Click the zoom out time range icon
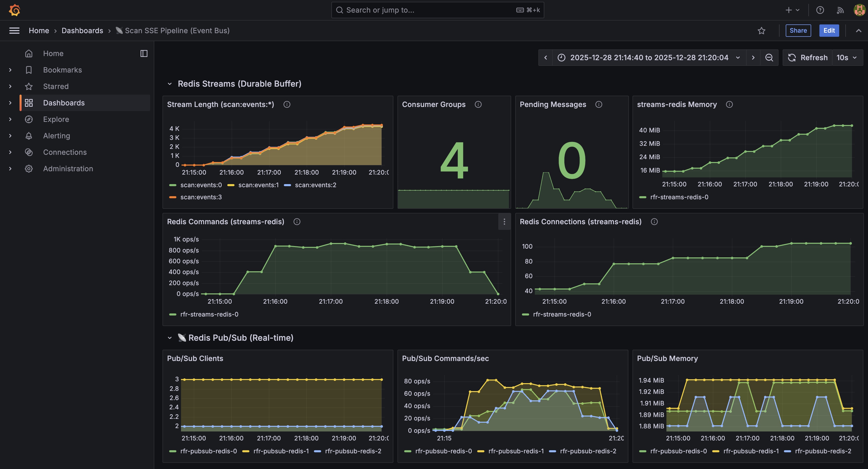Image resolution: width=868 pixels, height=469 pixels. point(769,58)
